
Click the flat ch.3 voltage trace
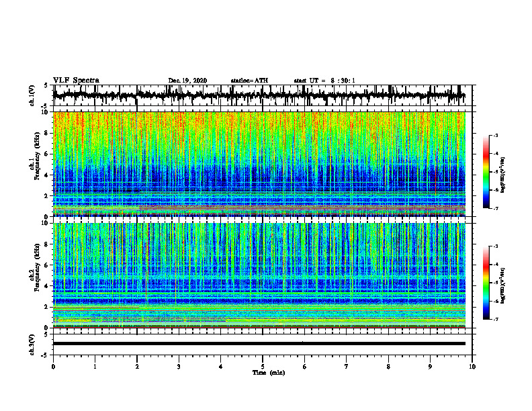pos(259,344)
